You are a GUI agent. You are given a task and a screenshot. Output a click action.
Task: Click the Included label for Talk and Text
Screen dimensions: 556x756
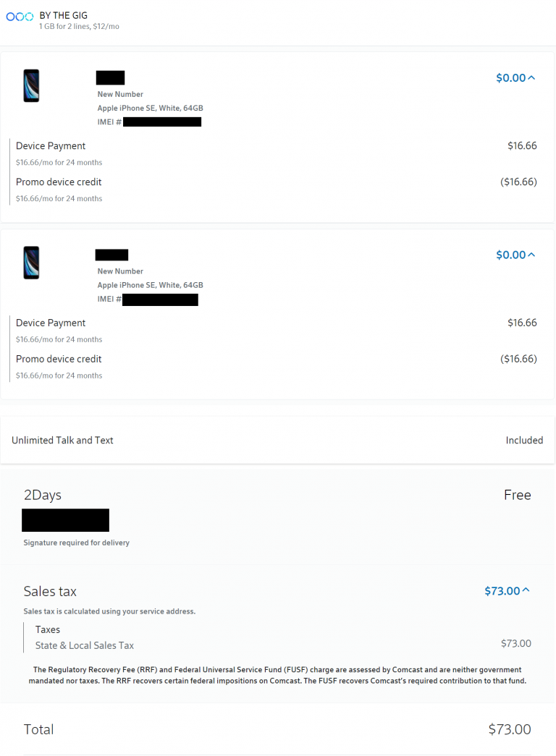click(x=525, y=440)
